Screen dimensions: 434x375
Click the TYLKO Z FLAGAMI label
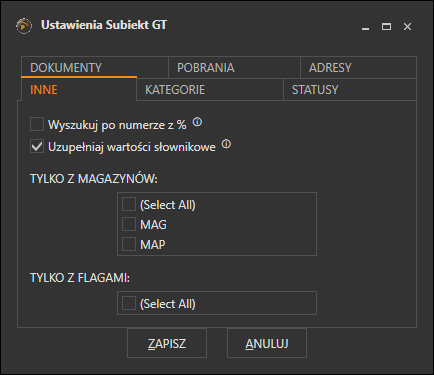[x=80, y=278]
